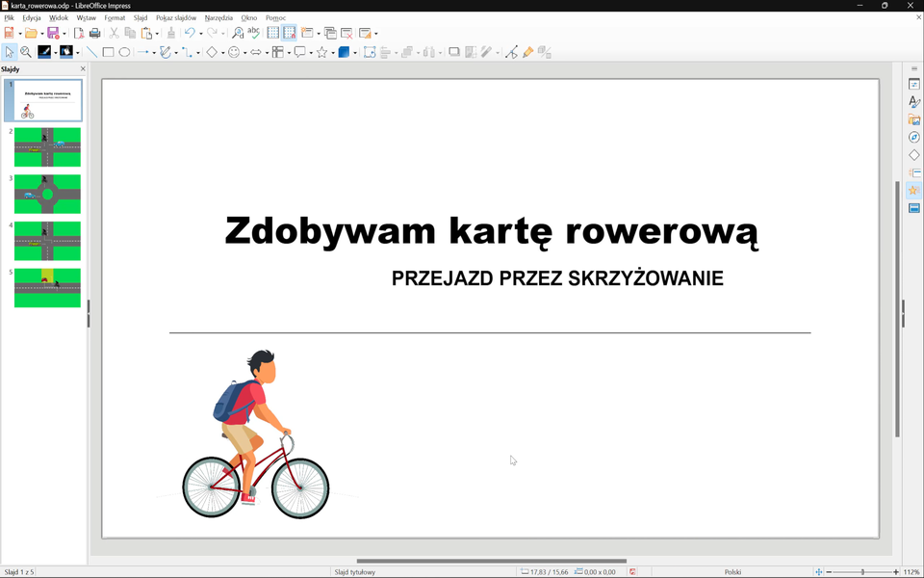
Task: Click the Print icon in toolbar
Action: tap(94, 33)
